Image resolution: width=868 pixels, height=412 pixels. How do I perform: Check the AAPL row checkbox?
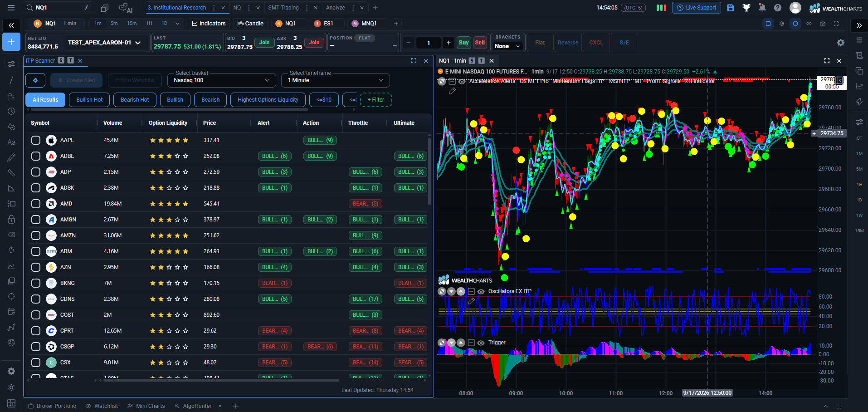(x=36, y=140)
